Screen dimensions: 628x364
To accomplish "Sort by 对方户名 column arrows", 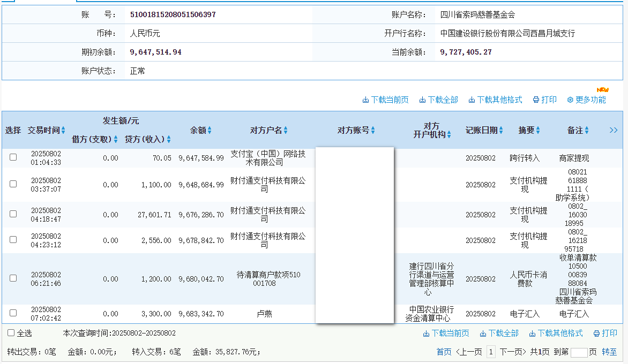I will point(286,130).
